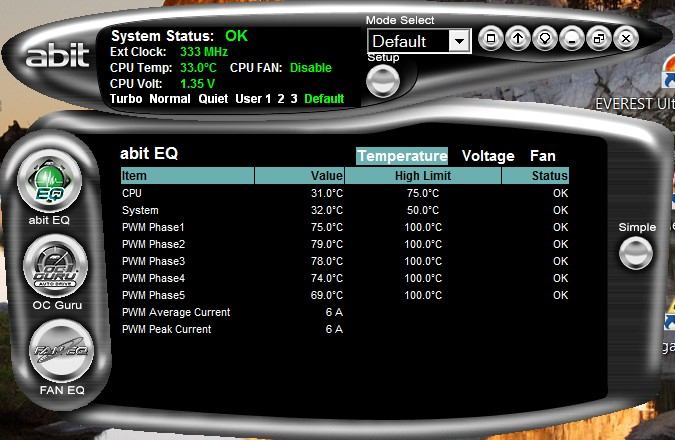Select the PWM Phase2 row

pos(345,244)
